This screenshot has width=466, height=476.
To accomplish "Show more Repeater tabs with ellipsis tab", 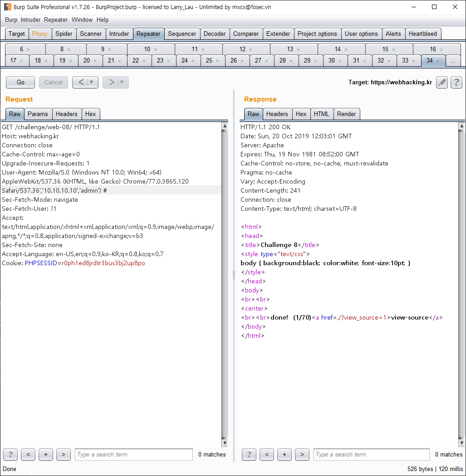I will click(453, 61).
